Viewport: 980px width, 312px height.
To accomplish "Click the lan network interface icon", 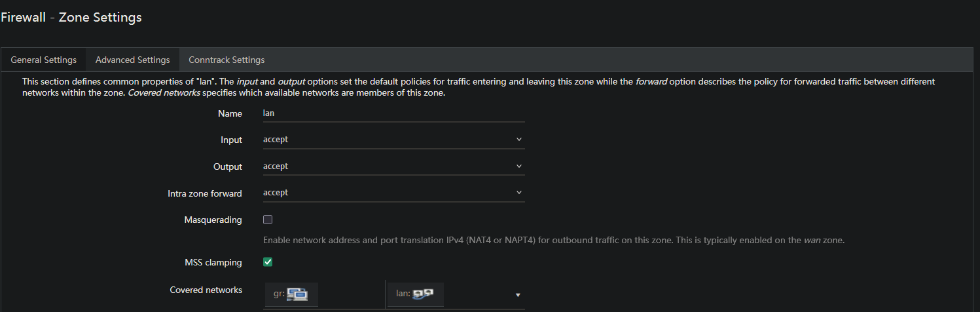I will tap(424, 294).
